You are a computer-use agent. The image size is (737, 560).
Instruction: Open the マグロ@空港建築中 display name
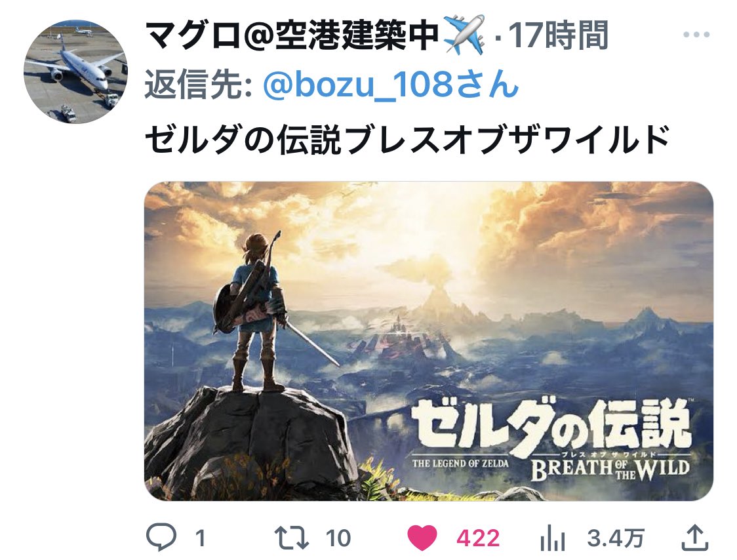(291, 35)
